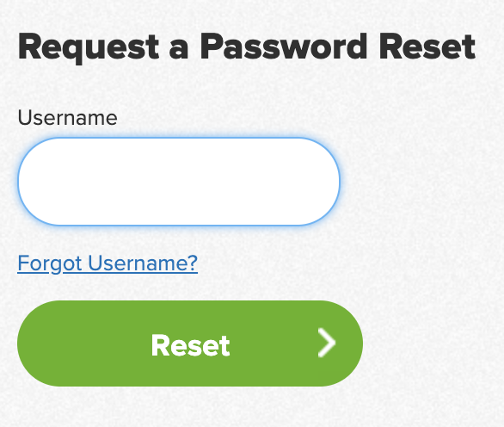The image size is (504, 427).
Task: Click the left edge of the Reset button
Action: [x=26, y=343]
